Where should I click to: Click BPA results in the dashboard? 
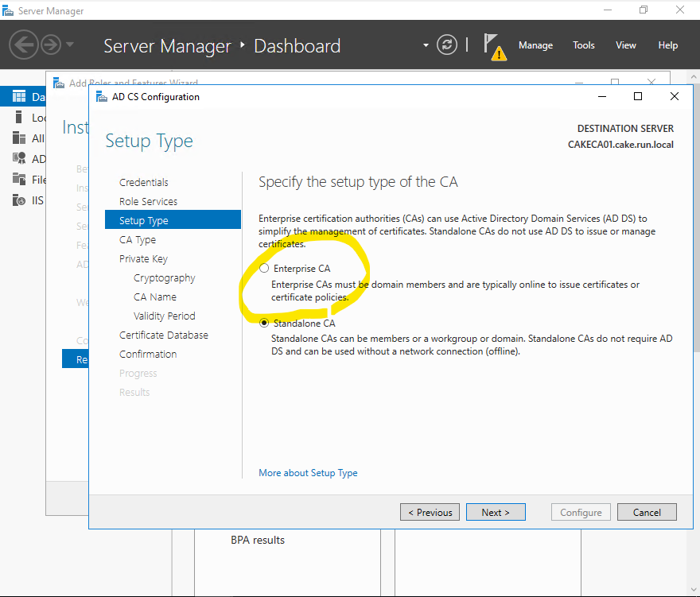258,540
